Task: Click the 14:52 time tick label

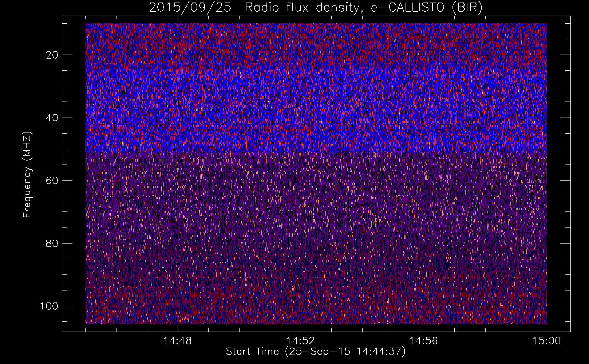Action: tap(301, 341)
